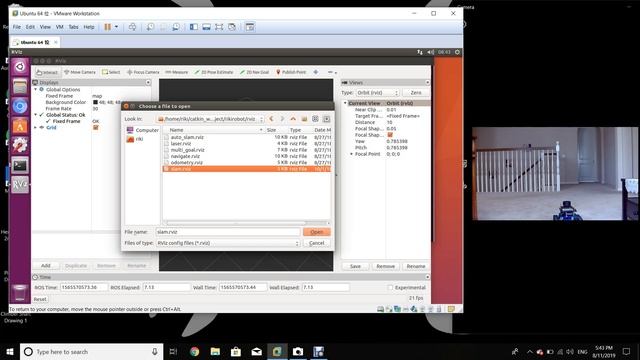Select 2D Nav Goal tool
The image size is (640, 360).
click(254, 72)
